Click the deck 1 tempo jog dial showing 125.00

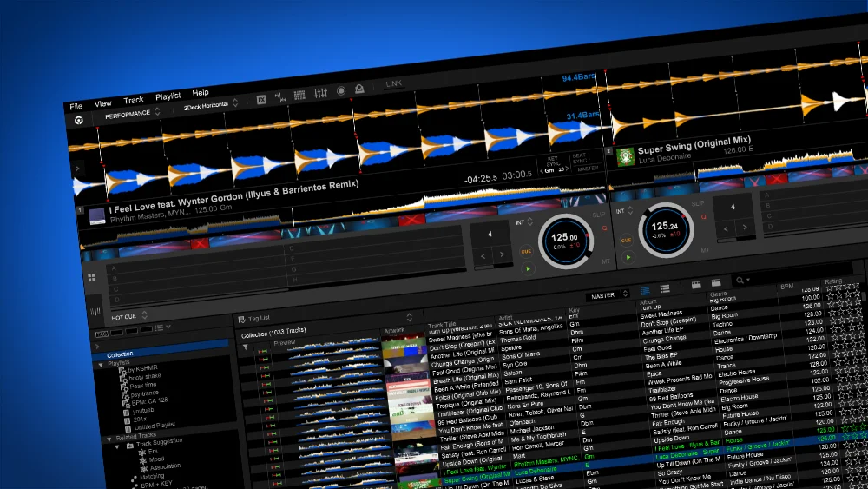pos(565,237)
